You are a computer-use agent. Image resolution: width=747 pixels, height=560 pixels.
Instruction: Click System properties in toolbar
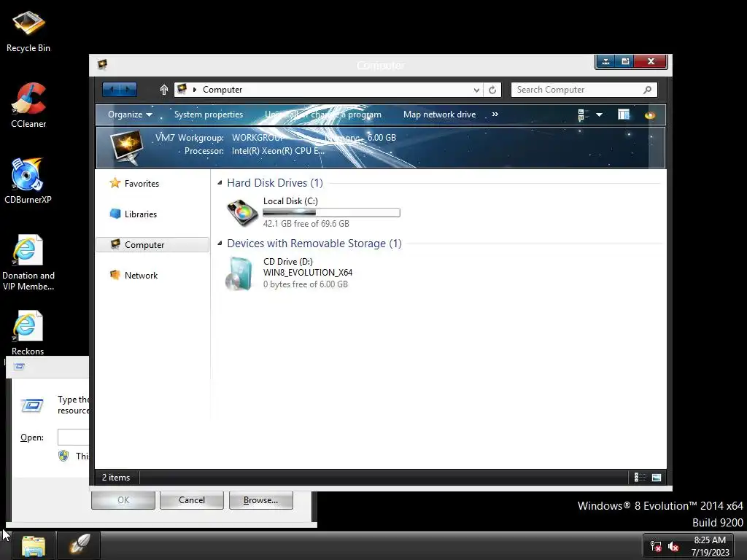click(209, 114)
